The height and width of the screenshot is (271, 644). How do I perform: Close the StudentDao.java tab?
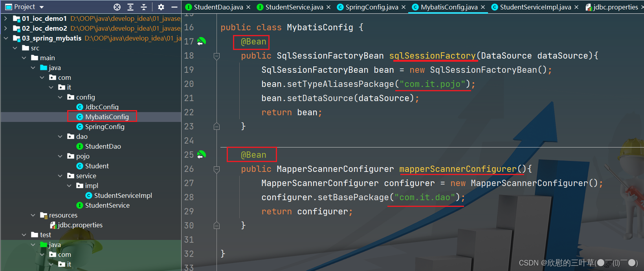click(248, 7)
